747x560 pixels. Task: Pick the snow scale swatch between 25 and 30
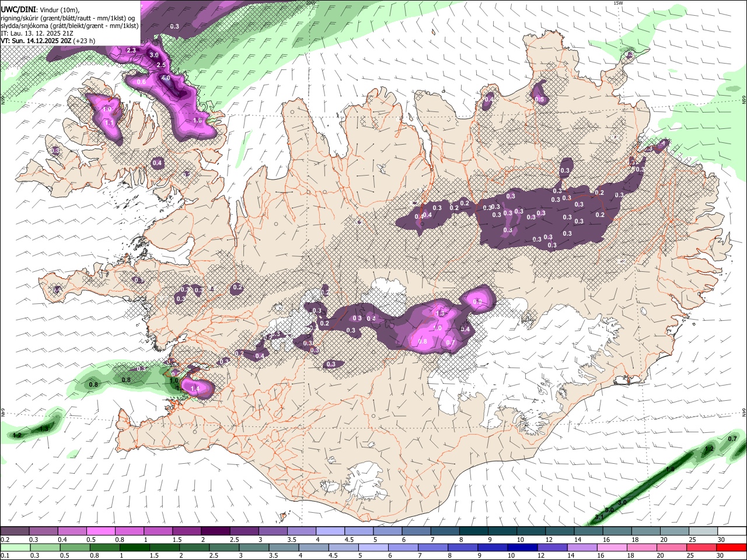703,531
